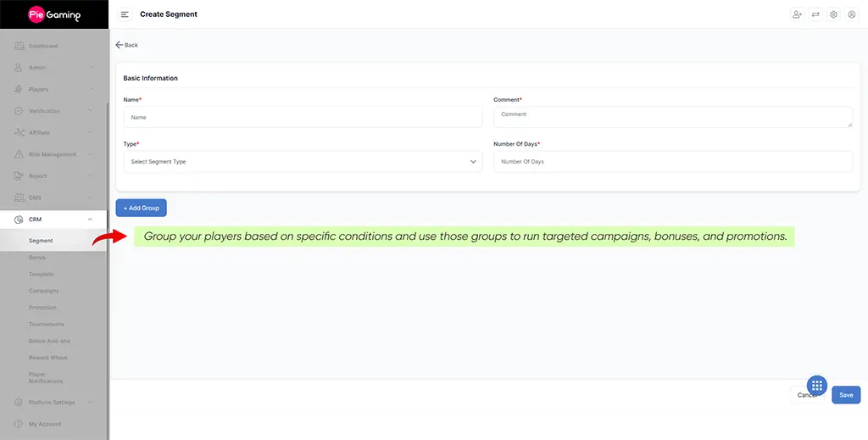Click the Report icon in sidebar
Image resolution: width=868 pixels, height=440 pixels.
click(19, 176)
